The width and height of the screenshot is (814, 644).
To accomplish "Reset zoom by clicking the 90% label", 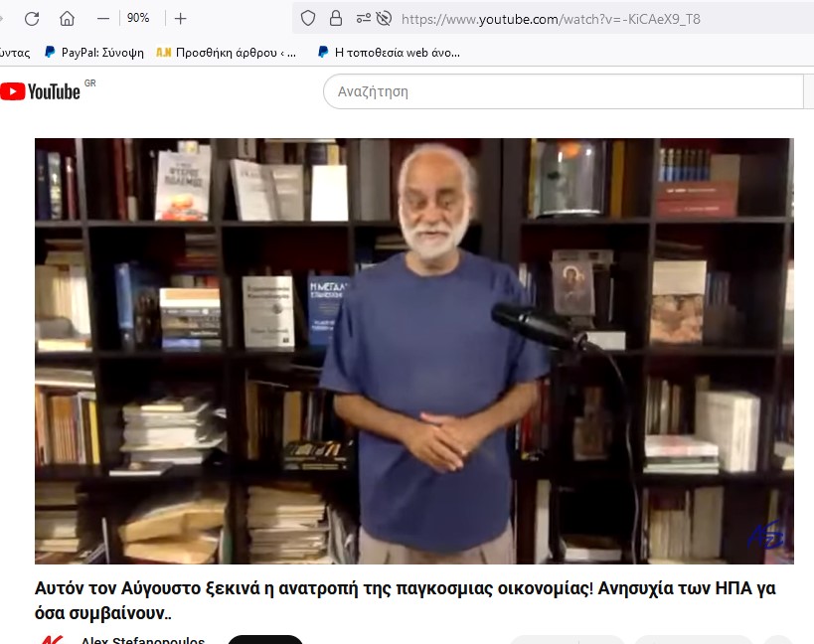I will (138, 18).
